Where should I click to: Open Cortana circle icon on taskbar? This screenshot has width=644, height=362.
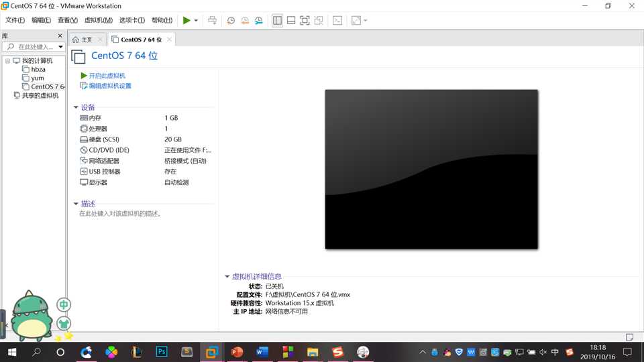pyautogui.click(x=60, y=352)
